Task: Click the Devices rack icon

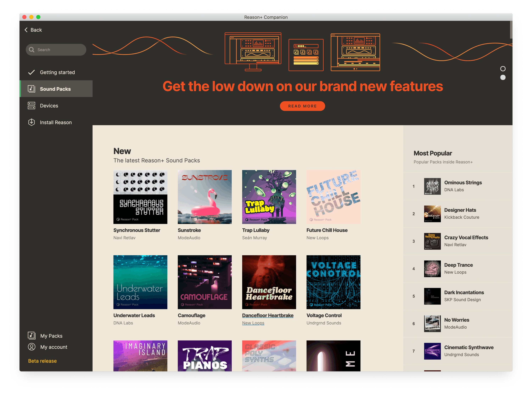Action: 32,106
